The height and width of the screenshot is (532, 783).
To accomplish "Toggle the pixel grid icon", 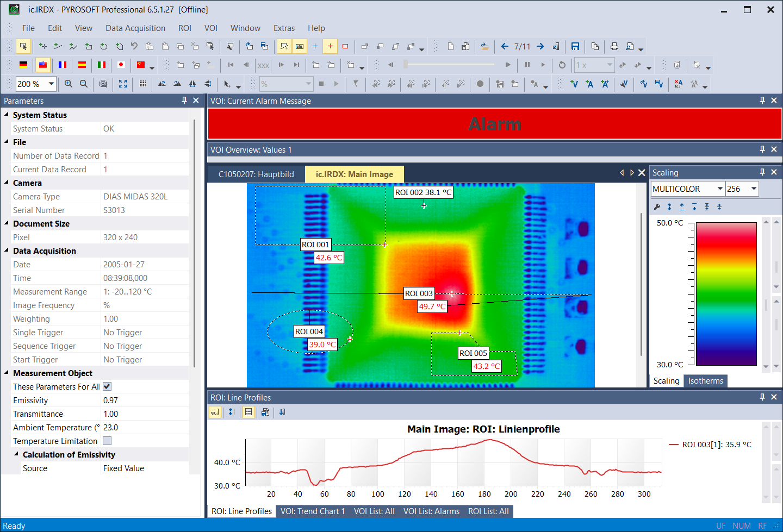I will click(142, 84).
